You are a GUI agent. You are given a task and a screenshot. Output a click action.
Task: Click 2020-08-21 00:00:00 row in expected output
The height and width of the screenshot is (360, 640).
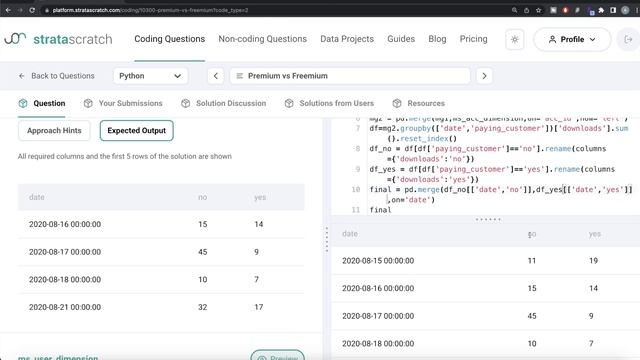tap(161, 307)
